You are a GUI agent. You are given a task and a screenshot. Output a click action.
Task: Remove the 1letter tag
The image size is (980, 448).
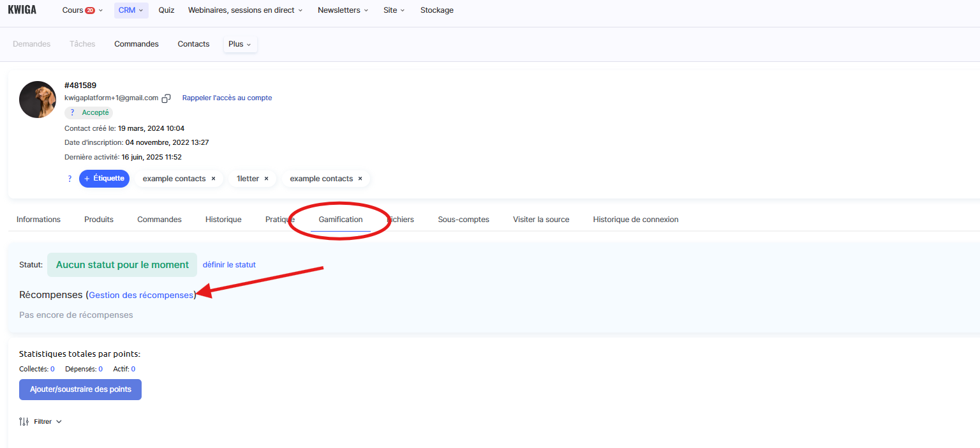tap(266, 179)
